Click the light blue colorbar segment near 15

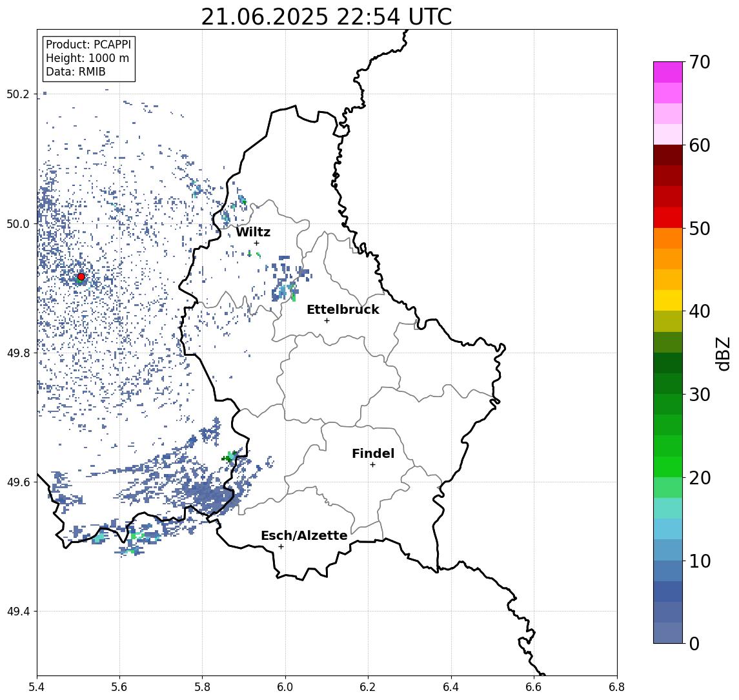(668, 529)
